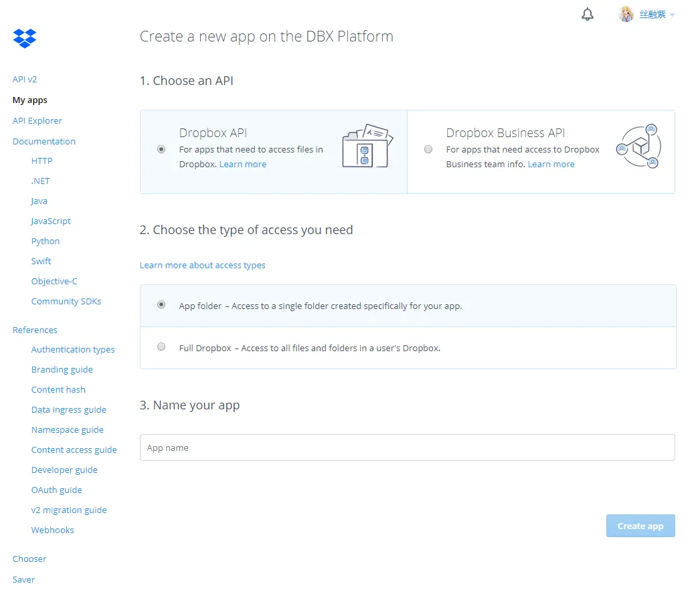Viewport: 700px width, 598px height.
Task: Open the Documentation section link
Action: [43, 141]
